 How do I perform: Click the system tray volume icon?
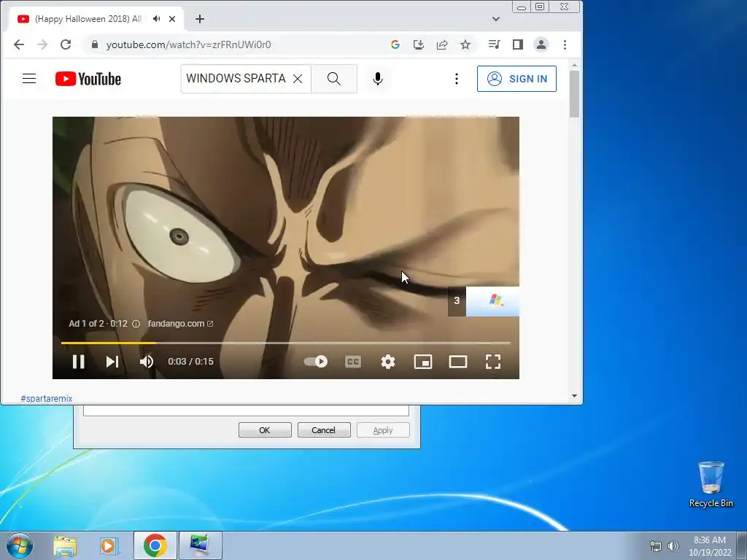coord(673,546)
